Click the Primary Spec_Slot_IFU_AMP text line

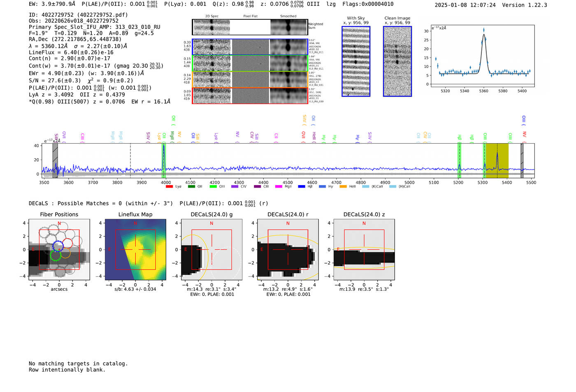coord(95,27)
